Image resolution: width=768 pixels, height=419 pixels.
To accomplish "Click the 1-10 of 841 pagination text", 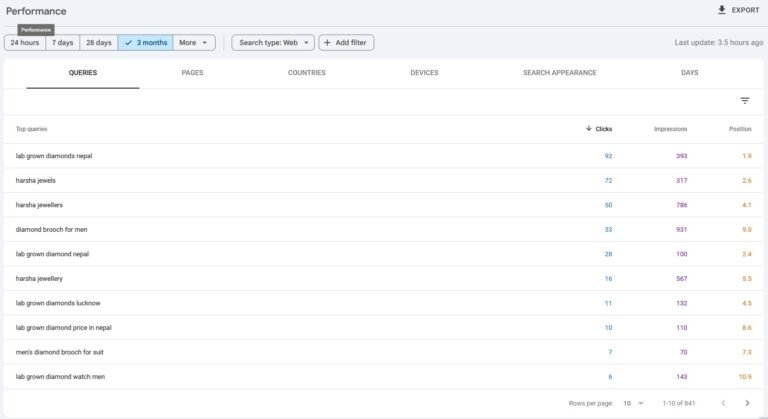I will 679,403.
